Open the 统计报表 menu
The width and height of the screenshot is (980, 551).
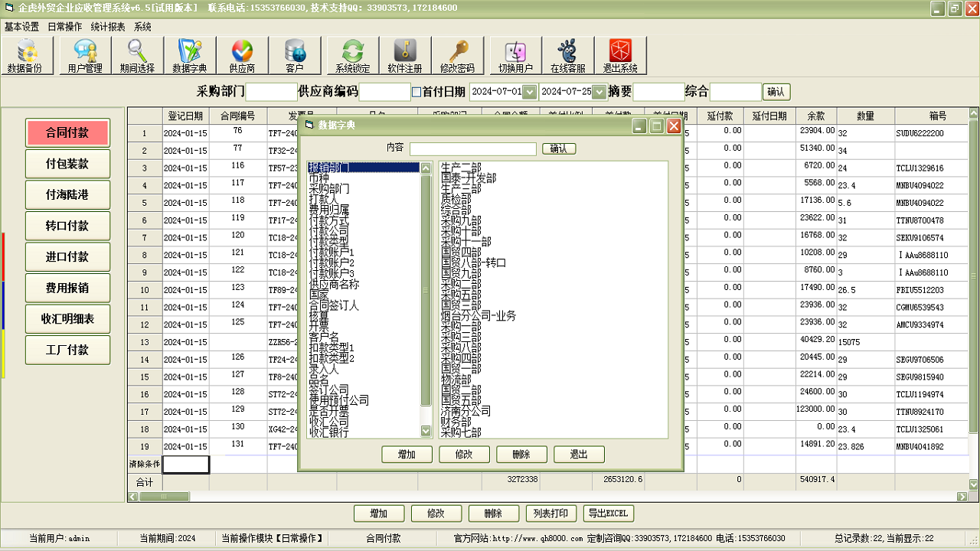[108, 27]
